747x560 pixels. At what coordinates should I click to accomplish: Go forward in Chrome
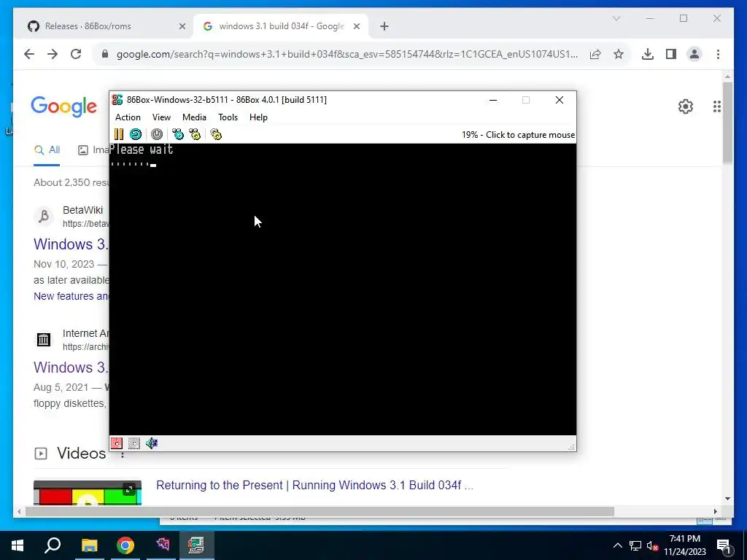pyautogui.click(x=53, y=54)
